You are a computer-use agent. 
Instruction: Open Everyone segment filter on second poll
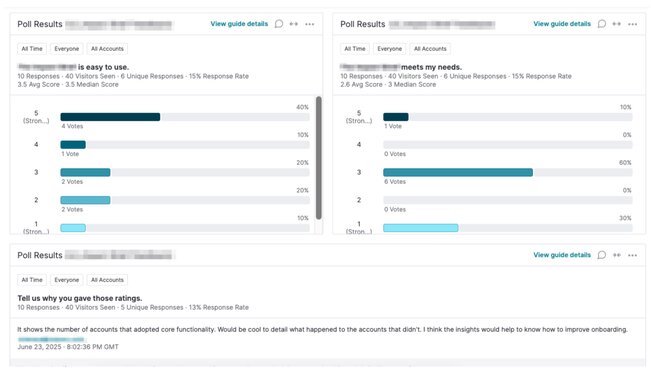click(x=389, y=49)
